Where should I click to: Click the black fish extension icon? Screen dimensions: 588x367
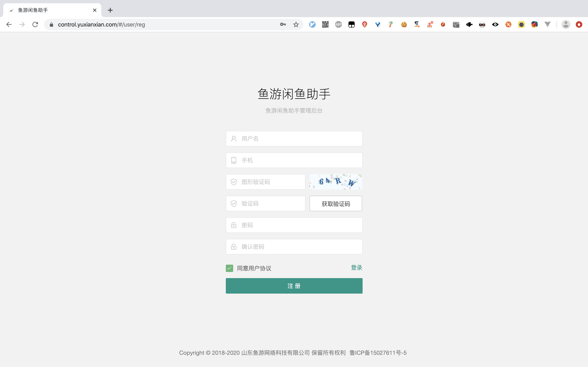pos(469,24)
